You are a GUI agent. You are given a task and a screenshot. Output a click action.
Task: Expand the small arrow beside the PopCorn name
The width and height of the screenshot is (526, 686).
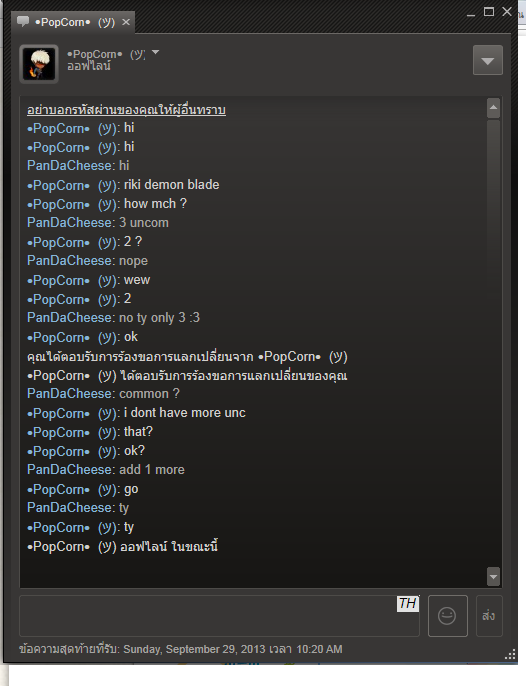(155, 52)
